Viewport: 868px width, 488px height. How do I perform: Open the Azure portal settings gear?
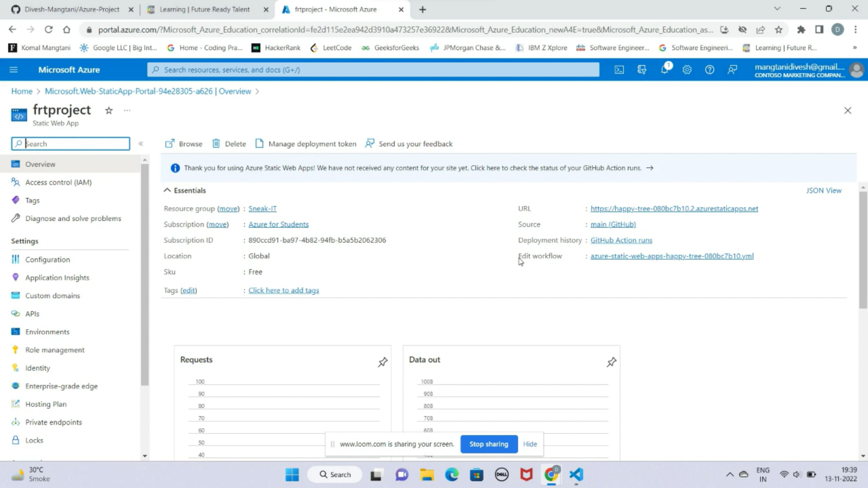pos(687,70)
